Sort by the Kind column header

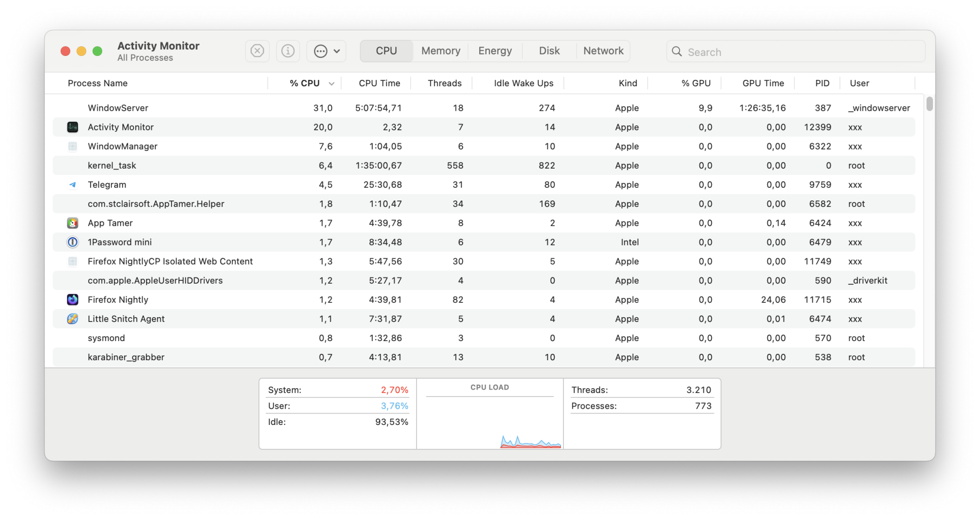(628, 83)
